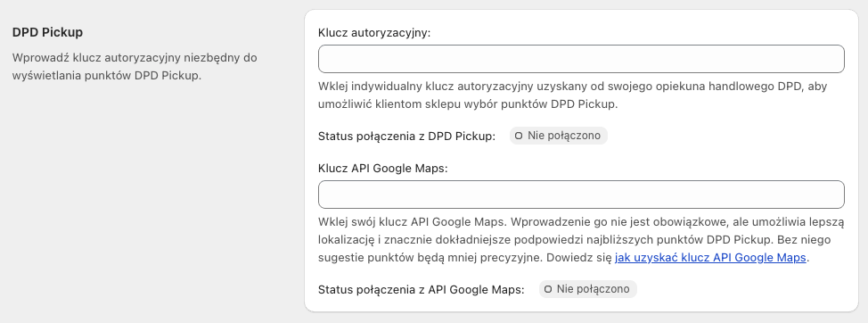Click the description starting Wprowadź klucz autoryzacyjny
868x323 pixels.
pyautogui.click(x=135, y=67)
